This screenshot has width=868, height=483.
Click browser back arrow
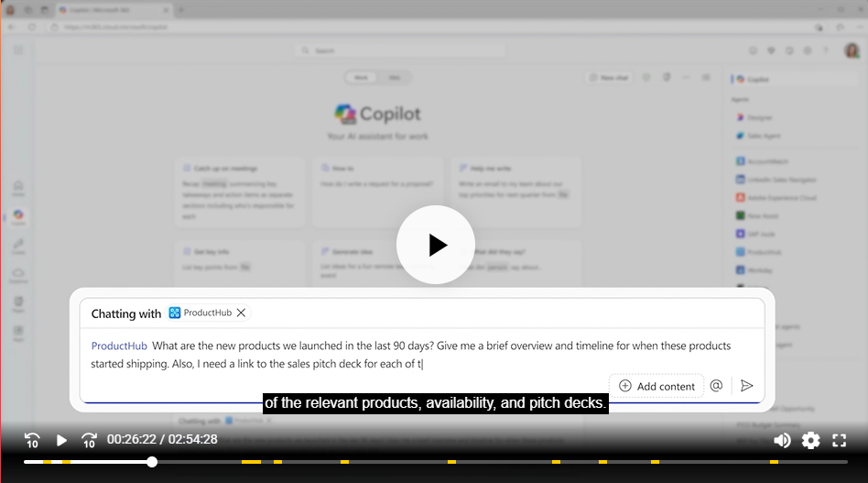pyautogui.click(x=12, y=27)
